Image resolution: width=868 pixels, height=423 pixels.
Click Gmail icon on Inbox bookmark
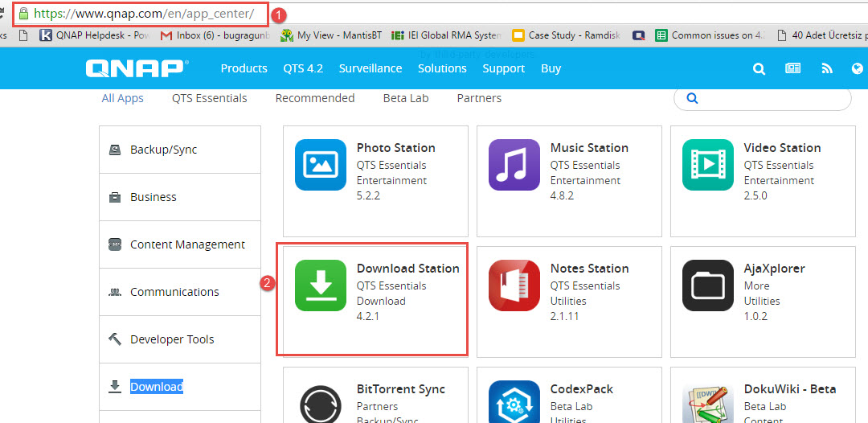point(166,35)
